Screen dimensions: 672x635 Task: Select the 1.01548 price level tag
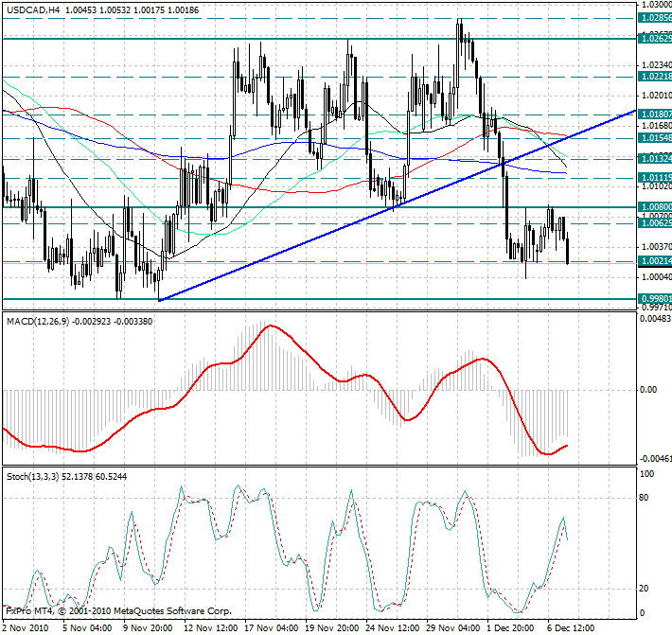coord(655,137)
